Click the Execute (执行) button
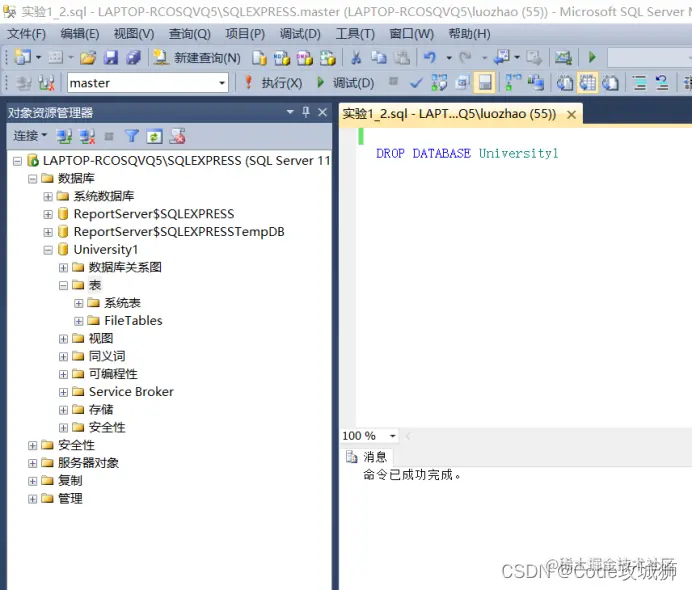 pos(274,83)
